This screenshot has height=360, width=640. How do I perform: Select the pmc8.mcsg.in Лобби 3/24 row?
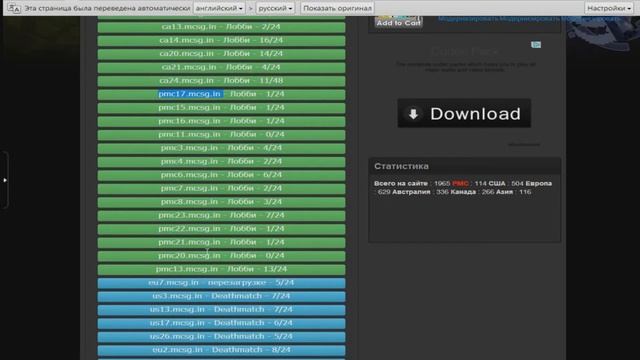coord(221,202)
